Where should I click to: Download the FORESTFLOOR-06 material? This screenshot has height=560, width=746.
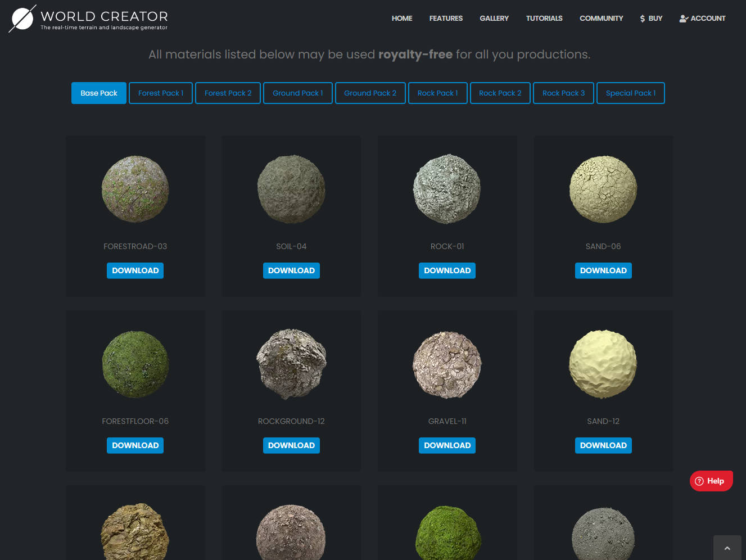pyautogui.click(x=135, y=445)
